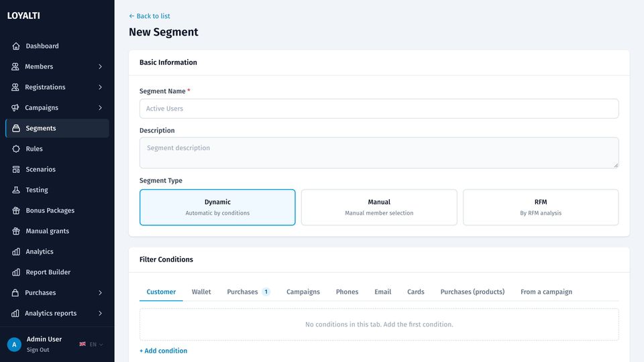
Task: Click the Testing flask icon
Action: click(16, 190)
